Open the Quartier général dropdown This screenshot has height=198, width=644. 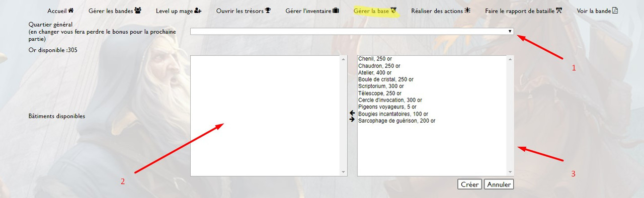pyautogui.click(x=352, y=31)
